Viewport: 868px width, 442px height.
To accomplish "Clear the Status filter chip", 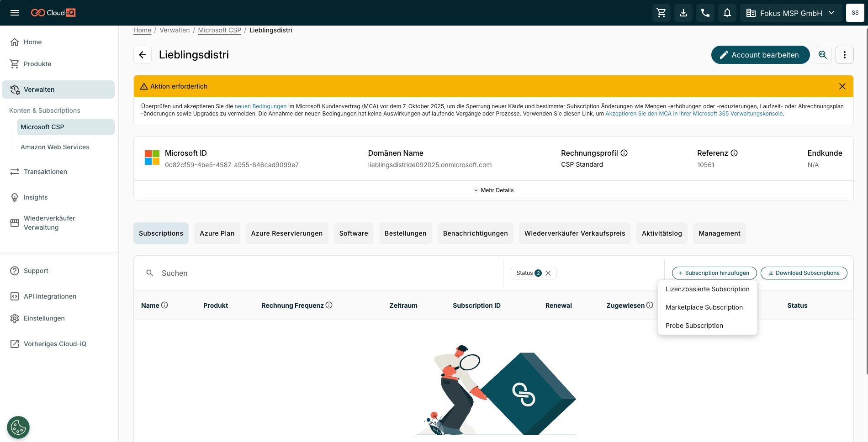I will pos(548,273).
